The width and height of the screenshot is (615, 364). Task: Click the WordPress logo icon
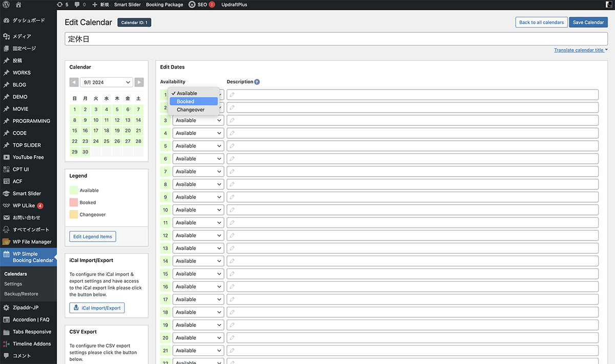tap(6, 5)
